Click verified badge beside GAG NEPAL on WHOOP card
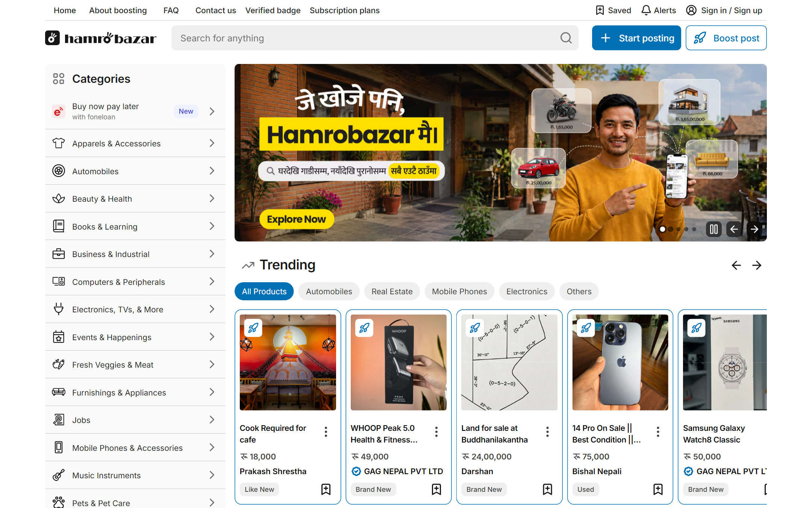This screenshot has width=812, height=508. (x=356, y=471)
